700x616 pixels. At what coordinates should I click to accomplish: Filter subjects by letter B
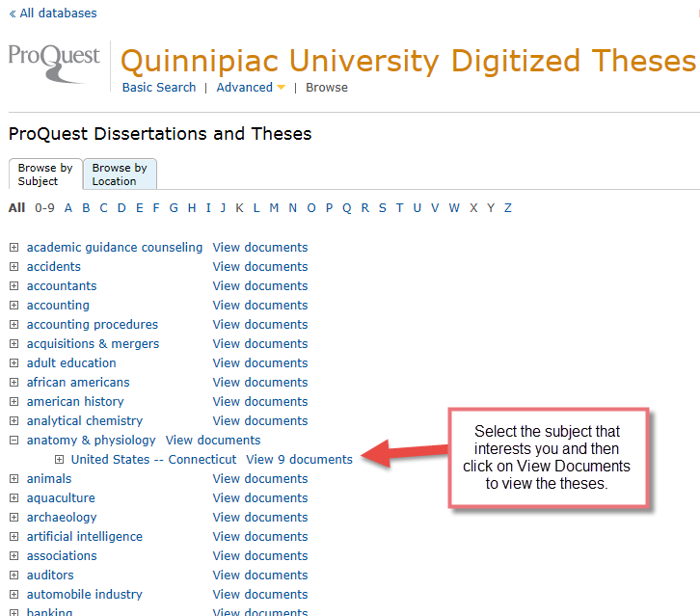[x=86, y=208]
